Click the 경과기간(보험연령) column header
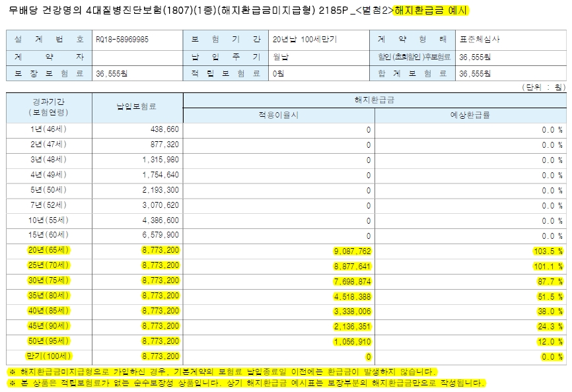572x392 pixels. [49, 108]
